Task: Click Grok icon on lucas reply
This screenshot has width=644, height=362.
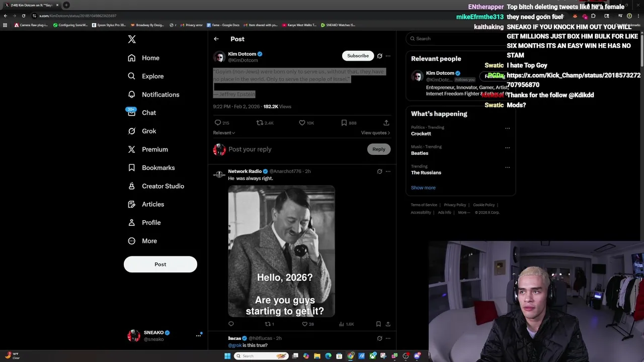Action: [x=380, y=338]
